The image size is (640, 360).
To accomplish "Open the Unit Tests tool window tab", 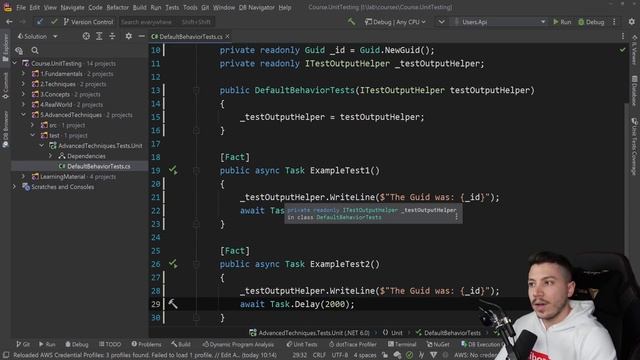I will 302,344.
